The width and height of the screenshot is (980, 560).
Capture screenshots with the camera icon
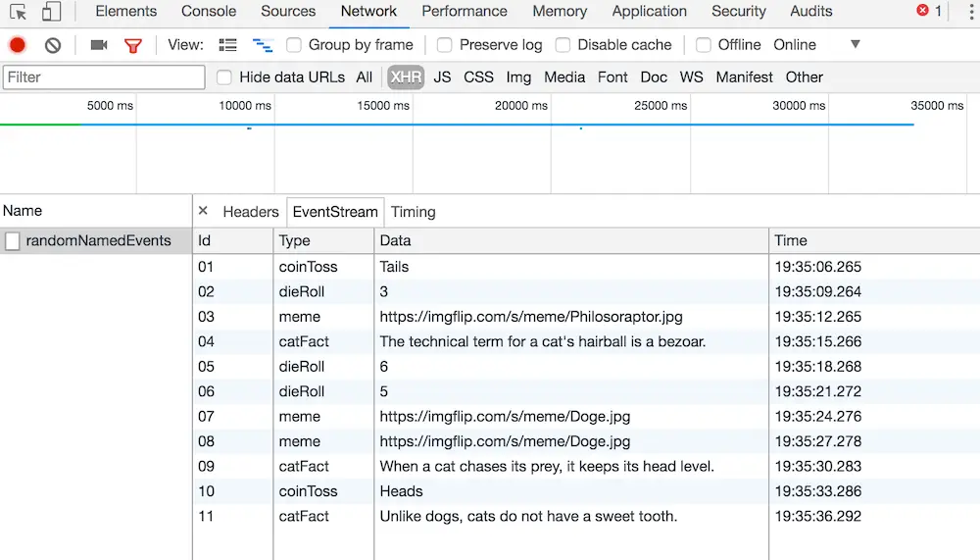pyautogui.click(x=99, y=45)
